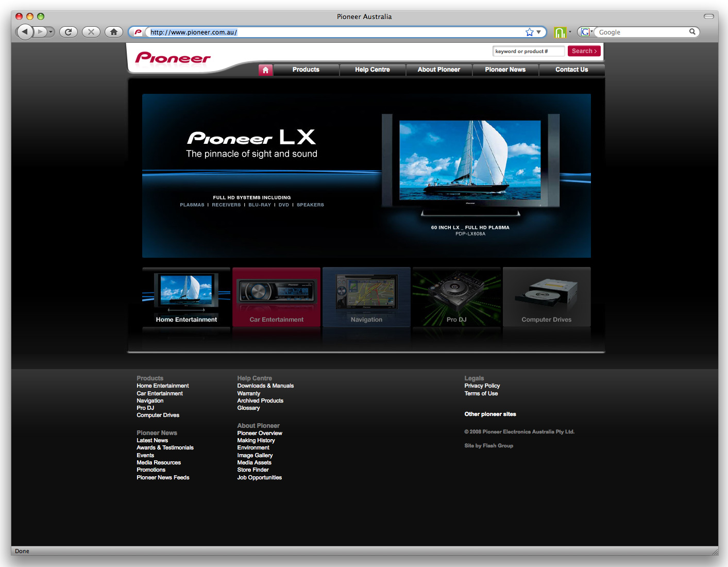Click the toolbar toggle pill in title bar
Image resolution: width=728 pixels, height=567 pixels.
(x=709, y=16)
